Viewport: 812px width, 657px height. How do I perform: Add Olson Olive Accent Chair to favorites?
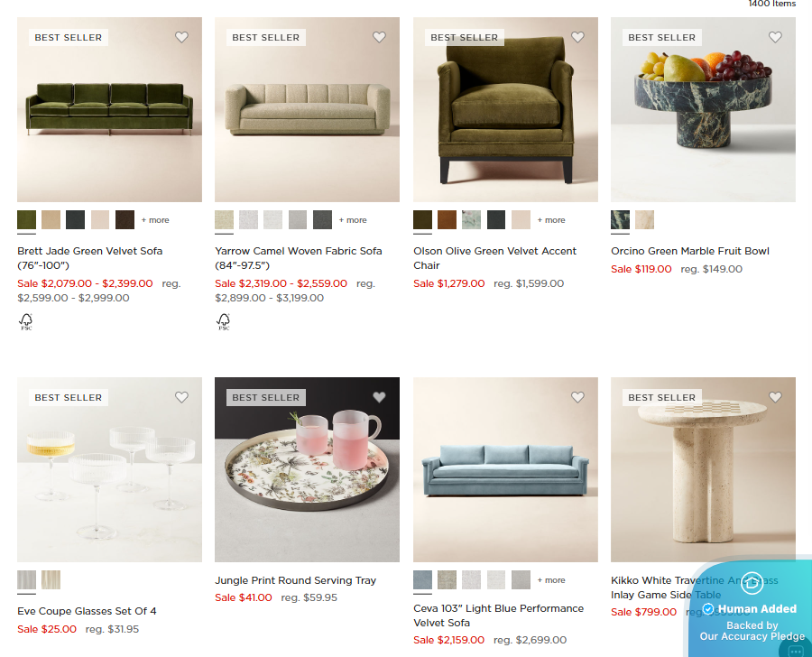(577, 37)
